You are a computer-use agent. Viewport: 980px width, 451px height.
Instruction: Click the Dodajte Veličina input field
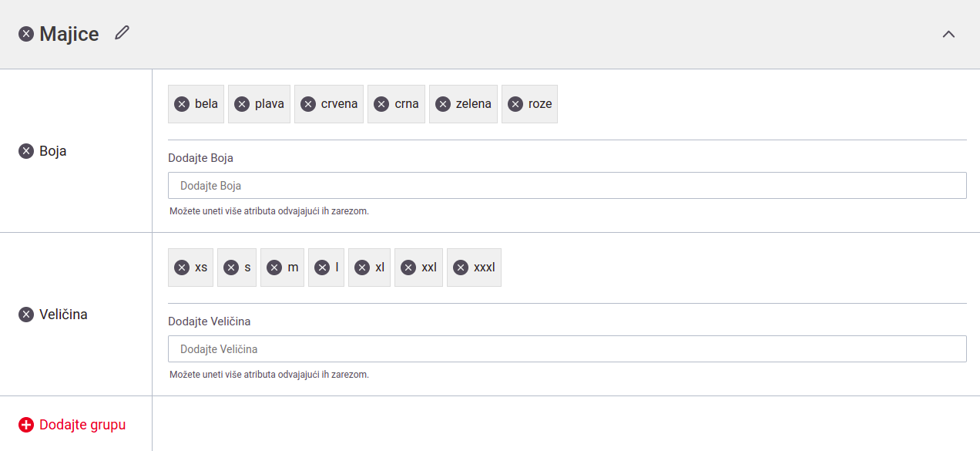(x=567, y=349)
